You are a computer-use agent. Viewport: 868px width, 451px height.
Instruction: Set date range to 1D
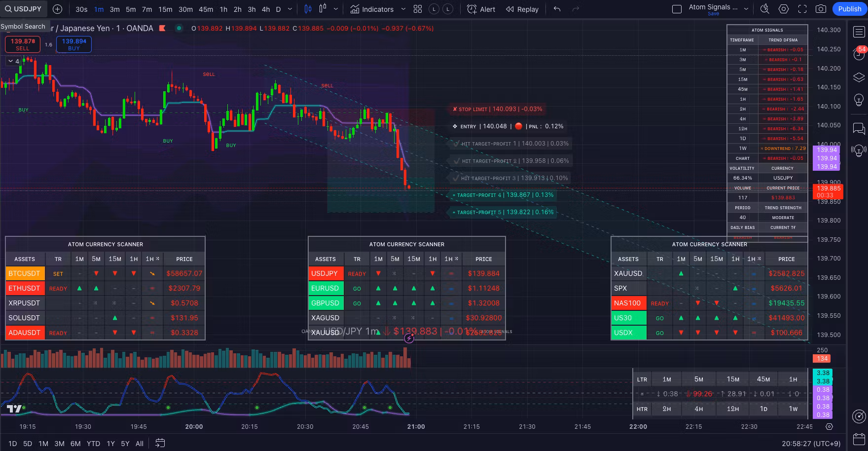13,444
